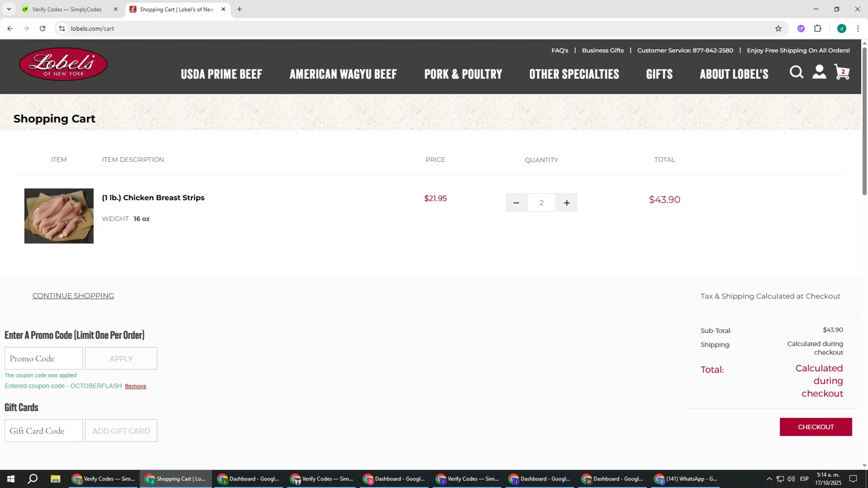Open the Business Gifts link
This screenshot has height=488, width=868.
pos(602,50)
